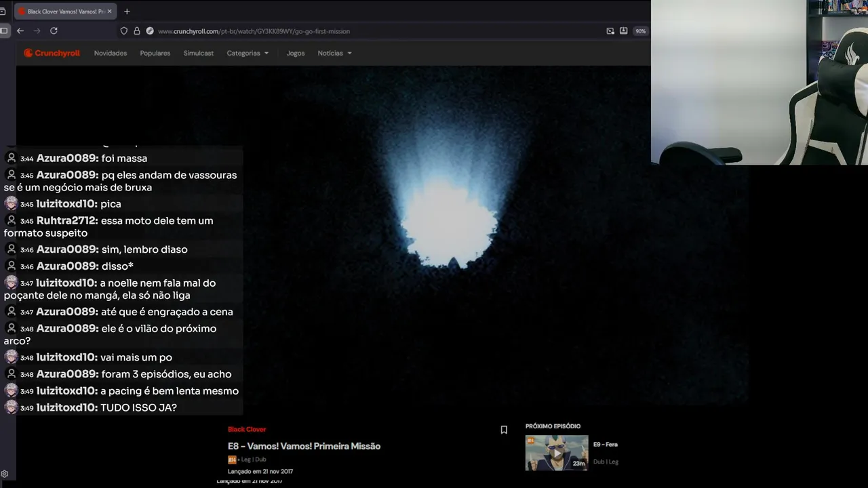Click the Crunchyroll logo
The image size is (868, 488).
coord(52,53)
